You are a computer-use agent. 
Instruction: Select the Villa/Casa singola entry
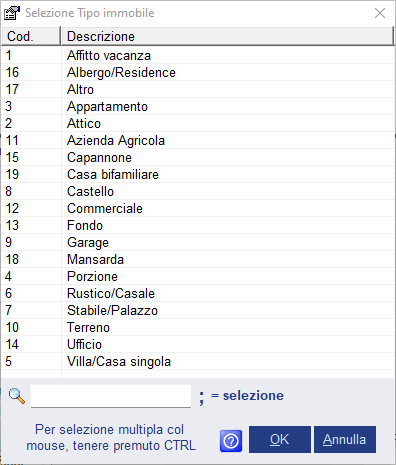[198, 361]
